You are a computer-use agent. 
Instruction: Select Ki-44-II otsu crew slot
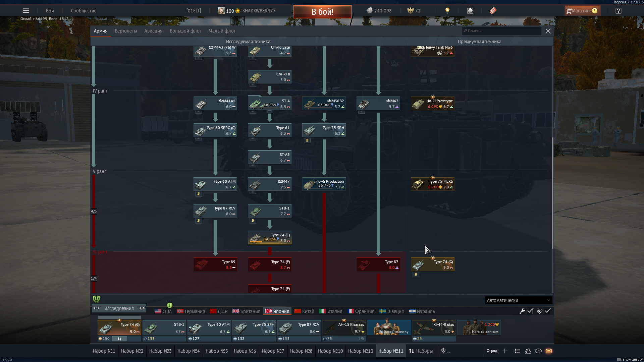(434, 327)
